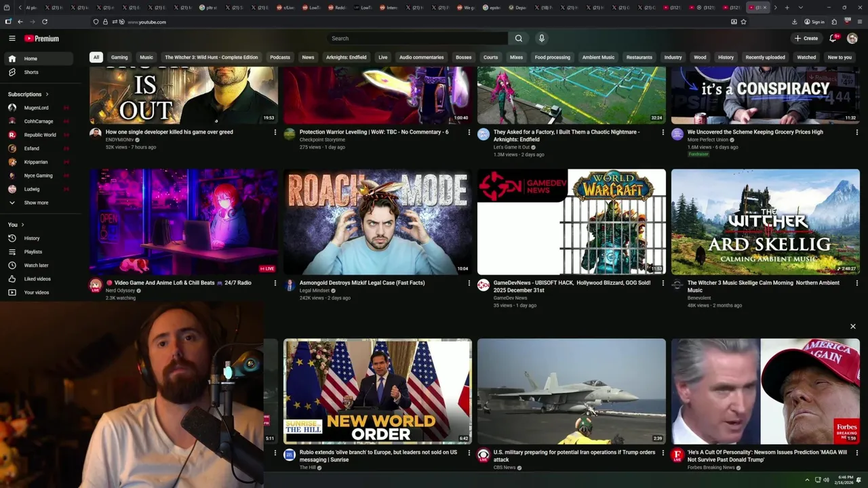This screenshot has height=488, width=868.
Task: Open more options for Protection Warrior Levelling video
Action: click(x=469, y=132)
